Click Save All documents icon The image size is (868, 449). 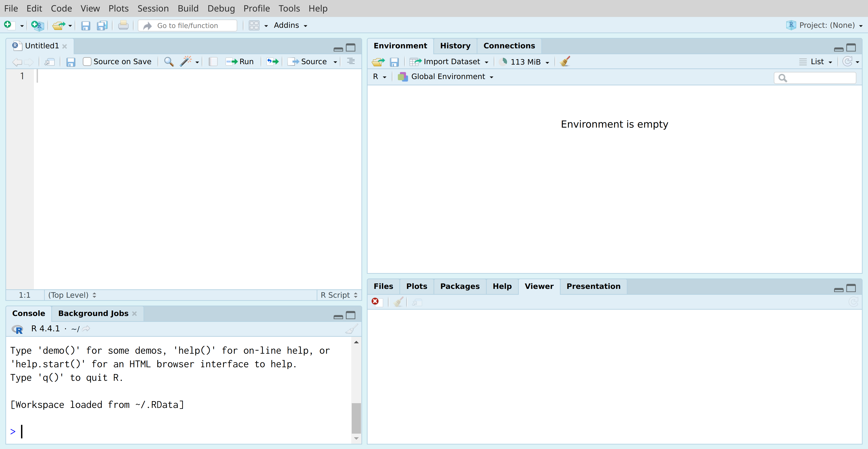tap(102, 26)
